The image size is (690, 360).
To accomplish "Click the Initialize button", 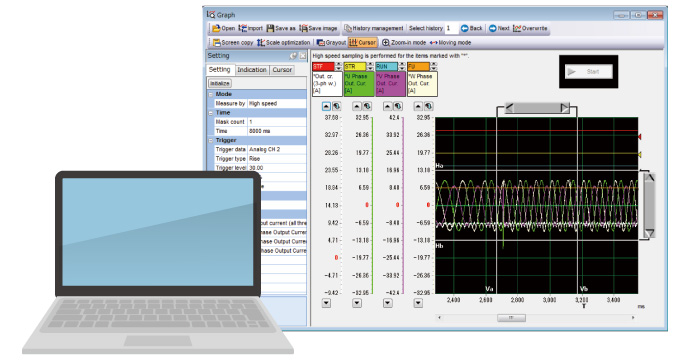I will (220, 83).
